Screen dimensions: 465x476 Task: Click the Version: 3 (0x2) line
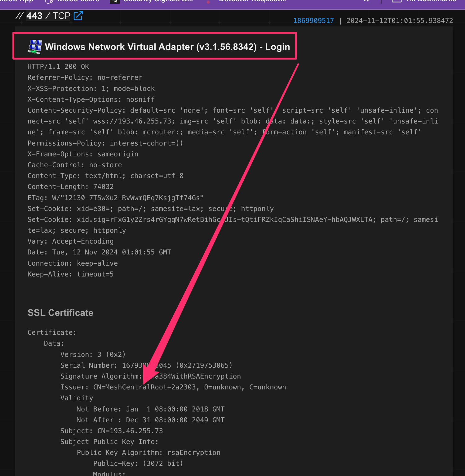93,355
